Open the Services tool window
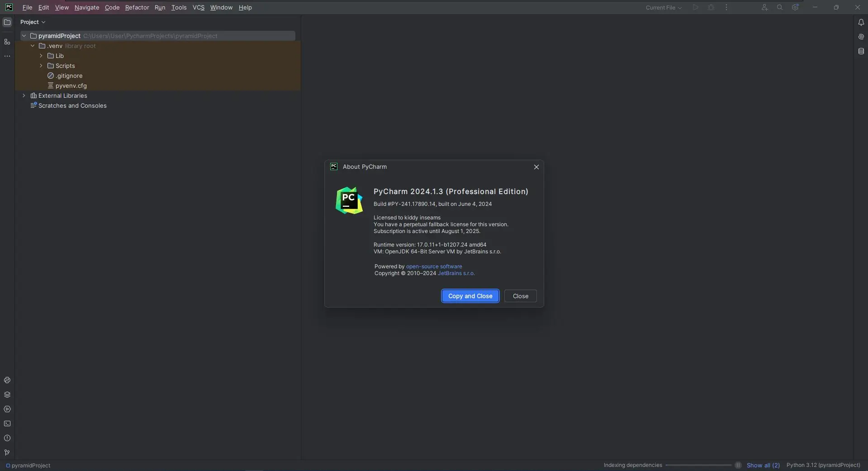Viewport: 868px width, 471px height. pos(7,409)
